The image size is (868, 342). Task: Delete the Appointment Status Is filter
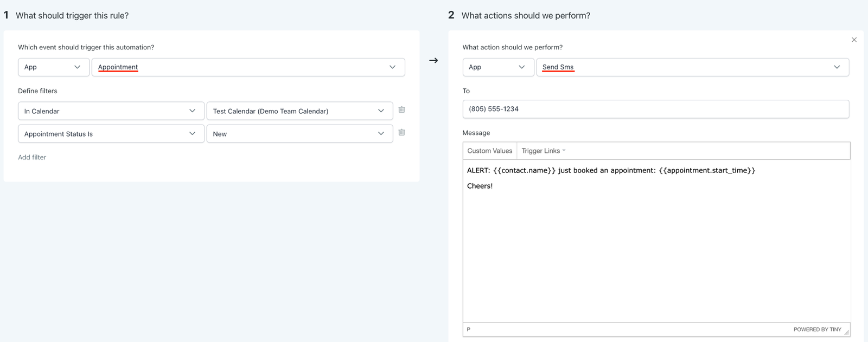coord(401,133)
